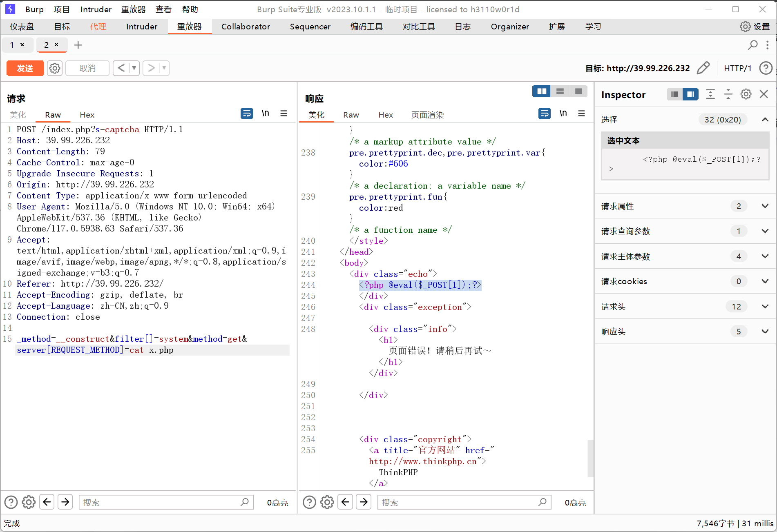Open history dropdown beside back arrow
This screenshot has height=532, width=777.
[x=134, y=68]
